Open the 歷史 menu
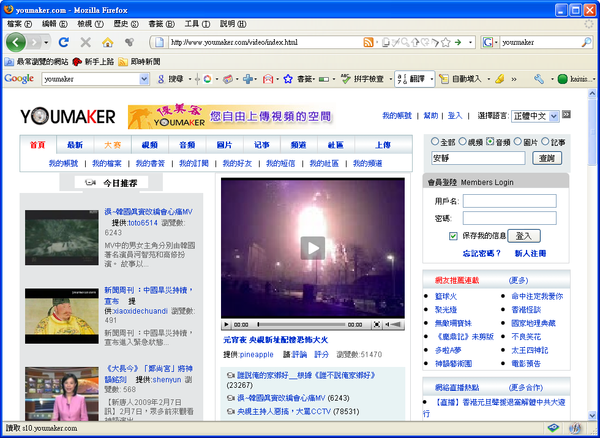 (x=126, y=24)
